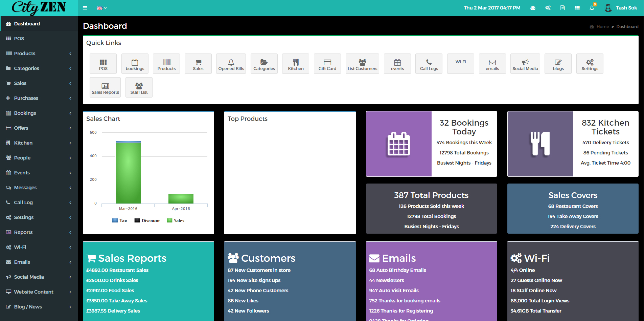The width and height of the screenshot is (644, 321).
Task: Click the Sales Reports quick link icon
Action: click(x=105, y=86)
